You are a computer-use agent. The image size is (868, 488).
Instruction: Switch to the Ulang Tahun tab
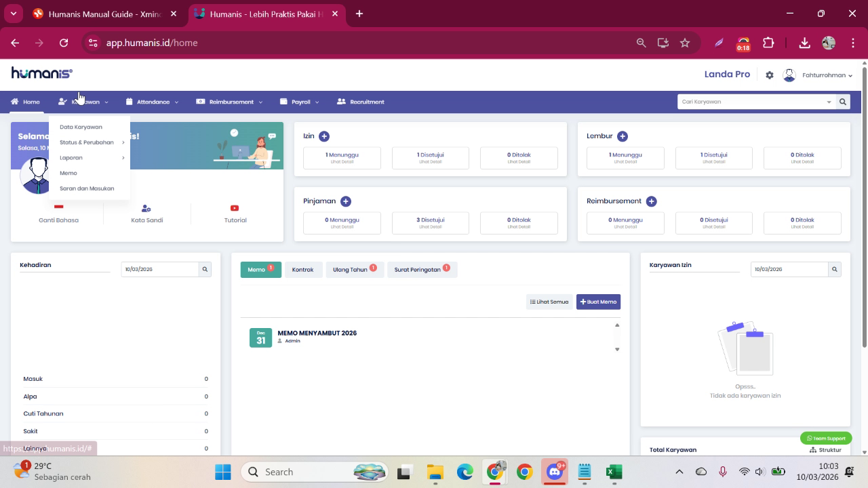coord(354,270)
